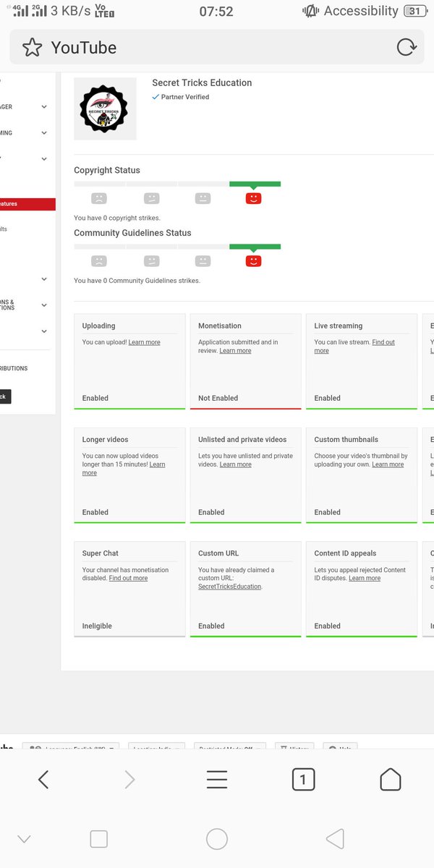Click the blue Partner Verified checkmark

pos(156,97)
